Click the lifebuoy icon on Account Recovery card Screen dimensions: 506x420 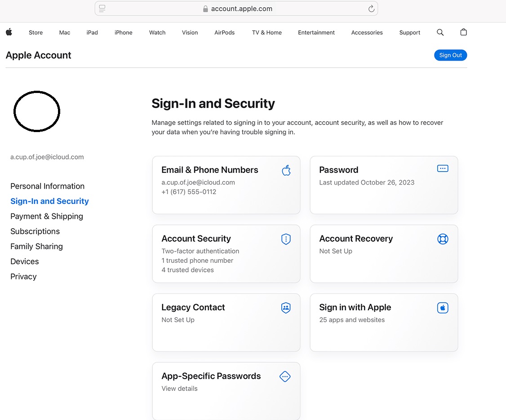coord(443,239)
